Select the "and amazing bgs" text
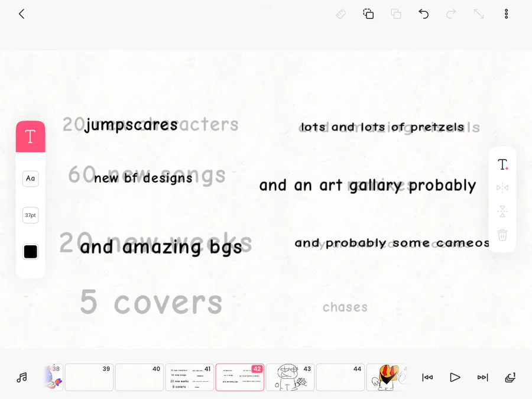Image resolution: width=532 pixels, height=399 pixels. pos(161,247)
